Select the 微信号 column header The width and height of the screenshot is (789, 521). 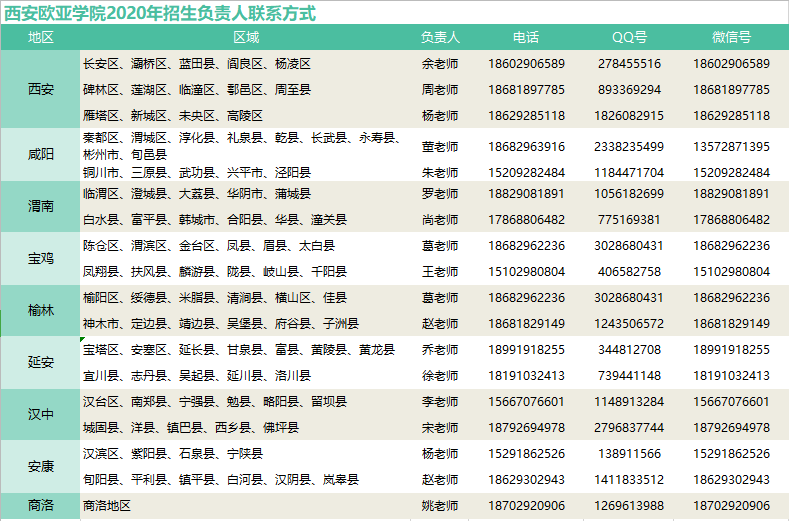click(732, 37)
